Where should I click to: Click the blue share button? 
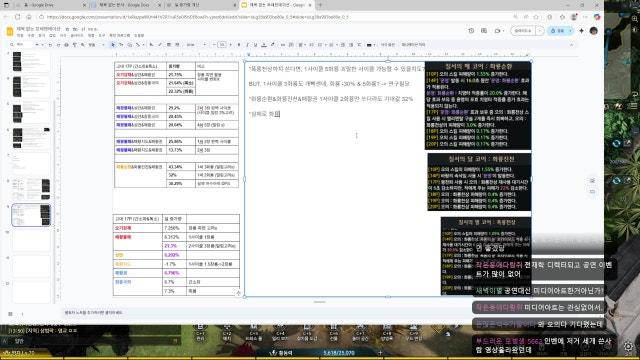pos(557,31)
